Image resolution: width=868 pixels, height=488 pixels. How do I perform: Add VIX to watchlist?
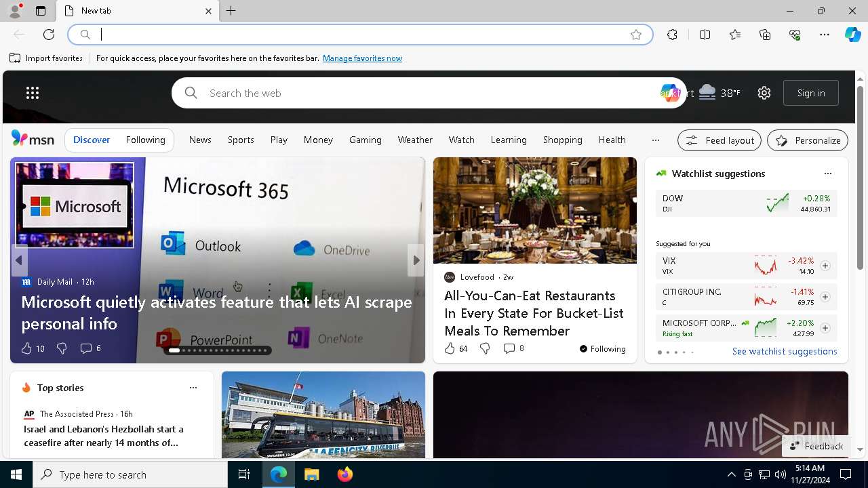825,266
